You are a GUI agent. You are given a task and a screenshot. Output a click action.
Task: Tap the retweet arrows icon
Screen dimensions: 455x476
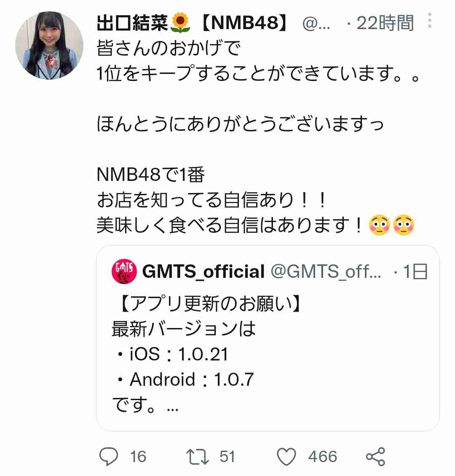click(x=198, y=457)
